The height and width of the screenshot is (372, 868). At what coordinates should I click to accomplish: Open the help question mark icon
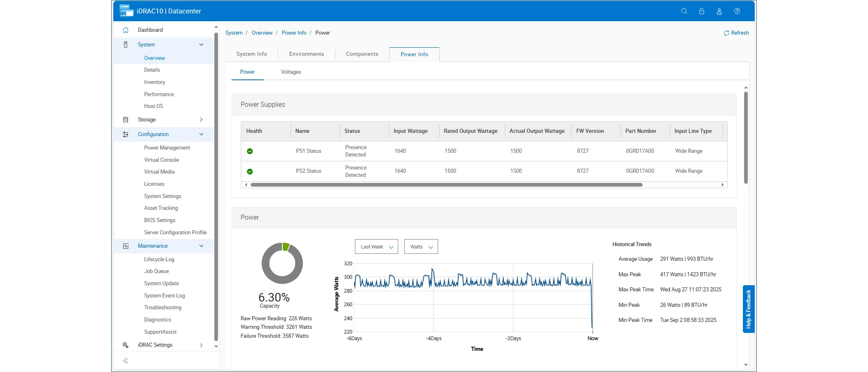click(737, 11)
